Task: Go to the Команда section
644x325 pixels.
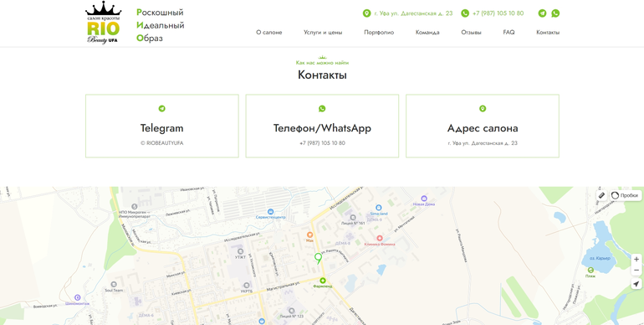Action: [x=427, y=33]
